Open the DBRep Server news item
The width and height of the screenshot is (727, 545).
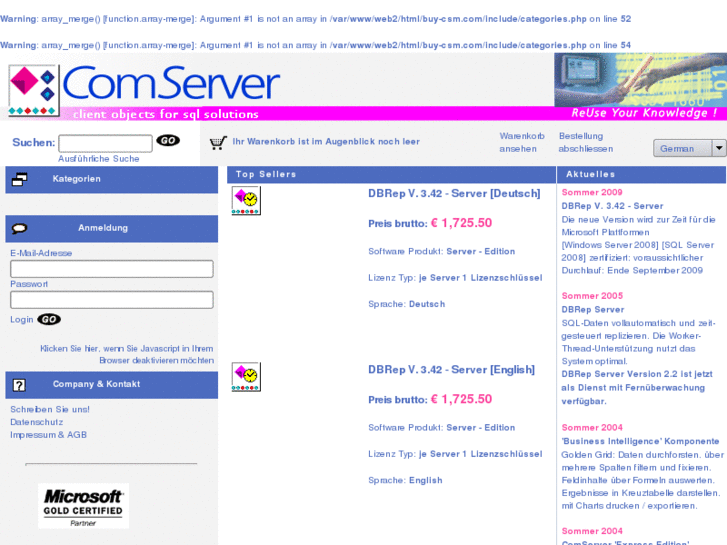[593, 309]
